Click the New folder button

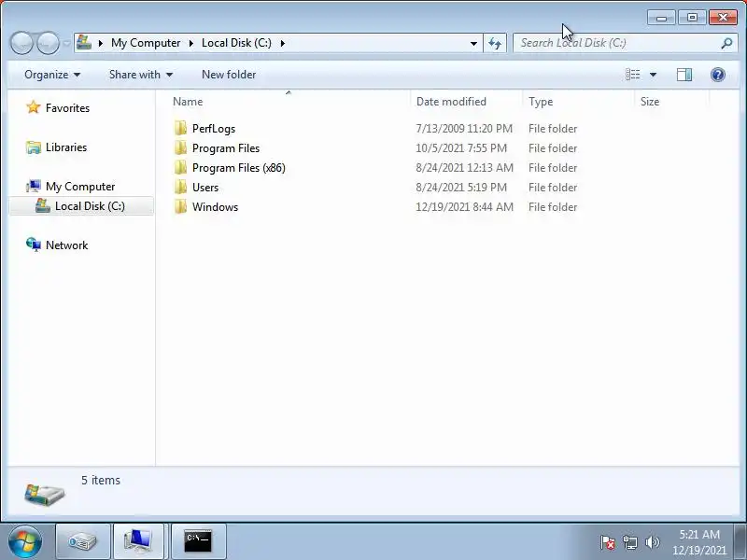(229, 75)
